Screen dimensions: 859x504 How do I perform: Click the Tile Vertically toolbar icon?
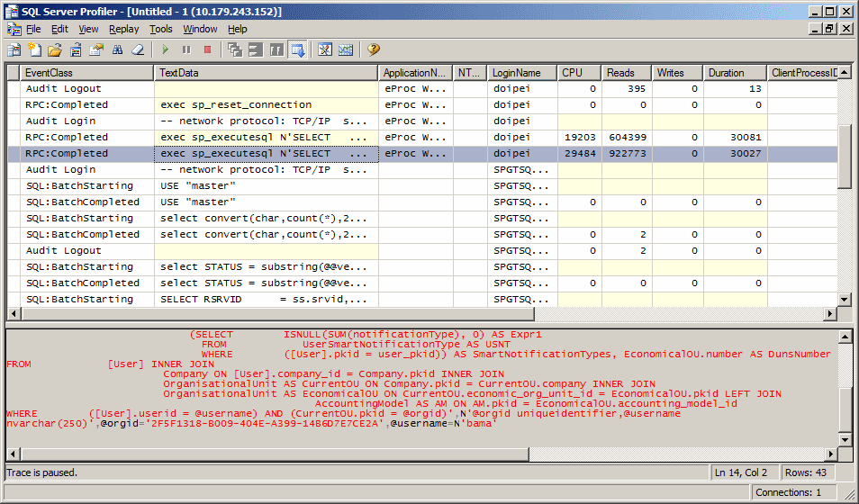click(x=276, y=49)
